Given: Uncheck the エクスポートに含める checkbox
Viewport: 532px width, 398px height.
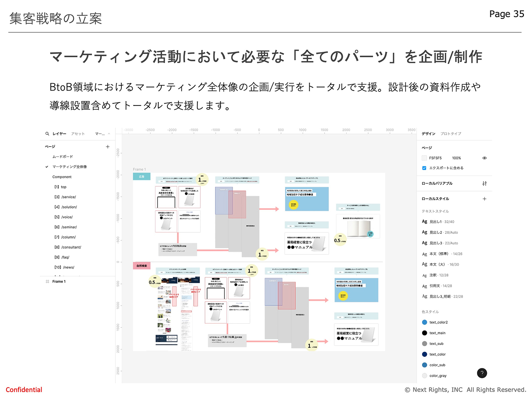Looking at the screenshot, I should (x=424, y=168).
